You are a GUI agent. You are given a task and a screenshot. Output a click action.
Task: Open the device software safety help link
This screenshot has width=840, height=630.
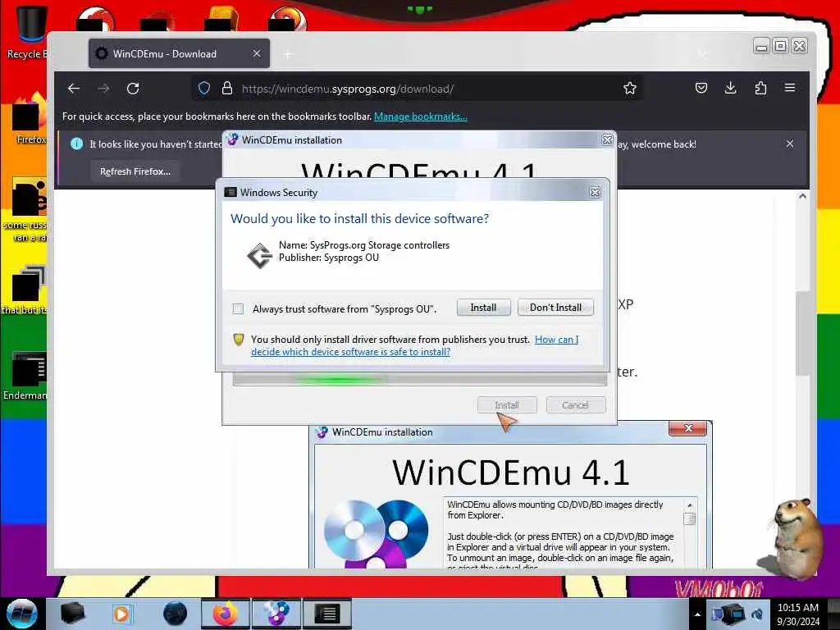(414, 345)
